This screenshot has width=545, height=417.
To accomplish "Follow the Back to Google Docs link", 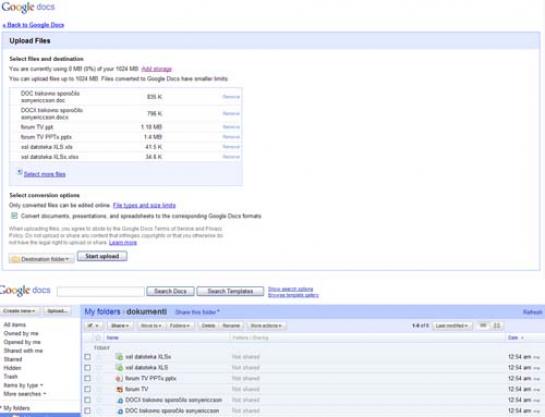I will tap(33, 25).
